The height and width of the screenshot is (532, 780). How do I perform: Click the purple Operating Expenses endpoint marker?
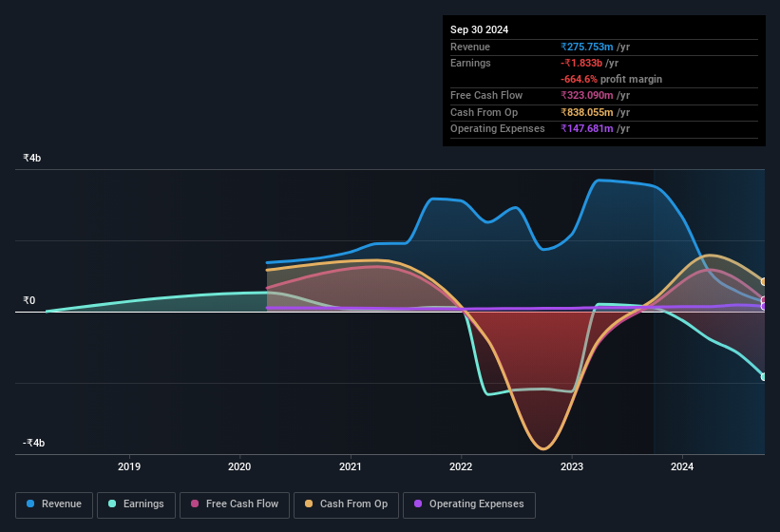764,306
